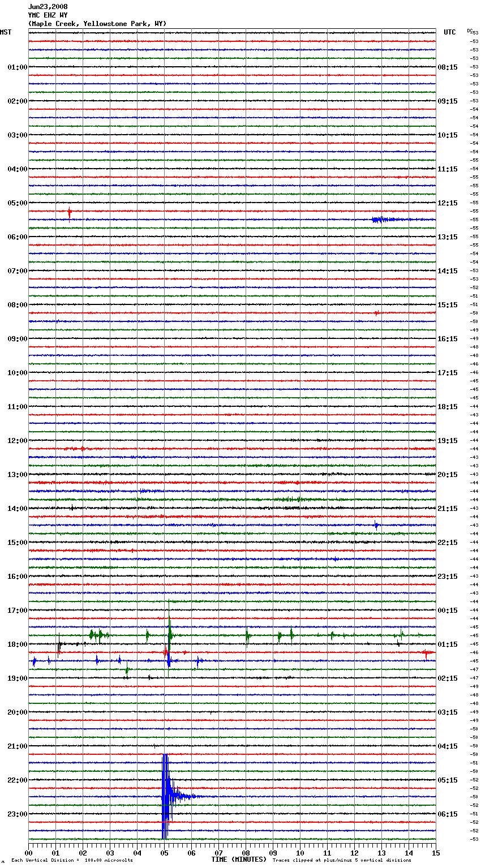Click the TIME (MINUTES) axis title

click(239, 860)
